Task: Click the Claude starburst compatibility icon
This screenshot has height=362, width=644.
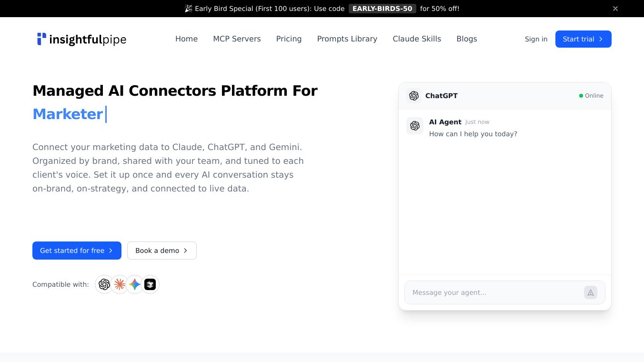Action: (x=120, y=284)
